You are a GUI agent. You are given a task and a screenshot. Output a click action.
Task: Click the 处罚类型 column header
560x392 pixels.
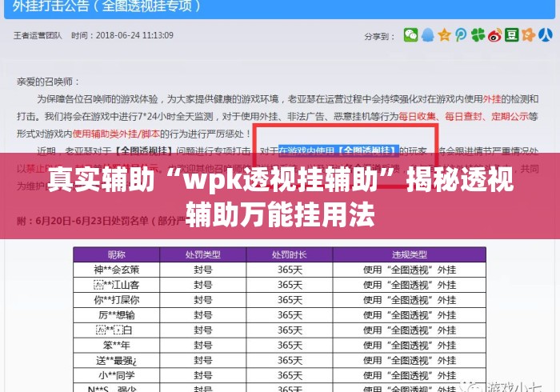point(203,254)
